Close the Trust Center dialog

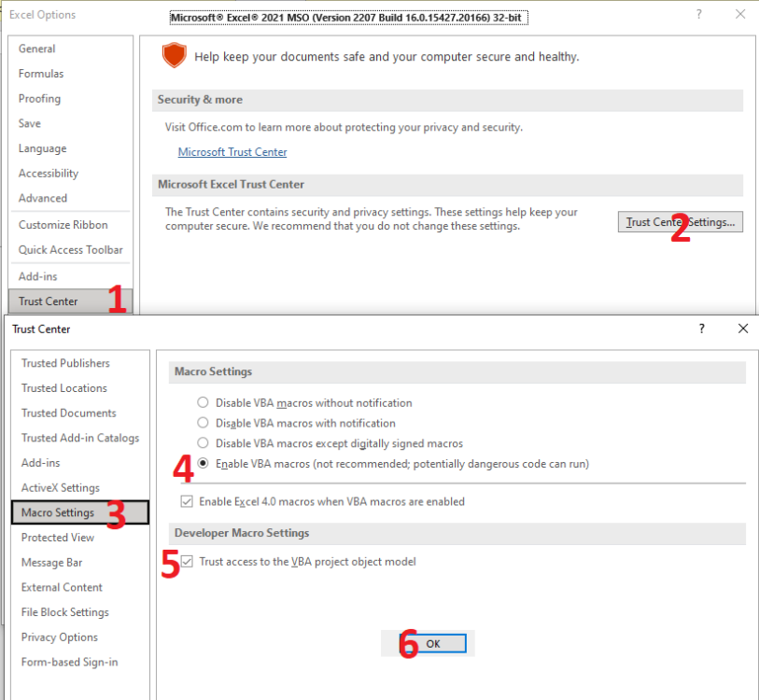pos(743,329)
